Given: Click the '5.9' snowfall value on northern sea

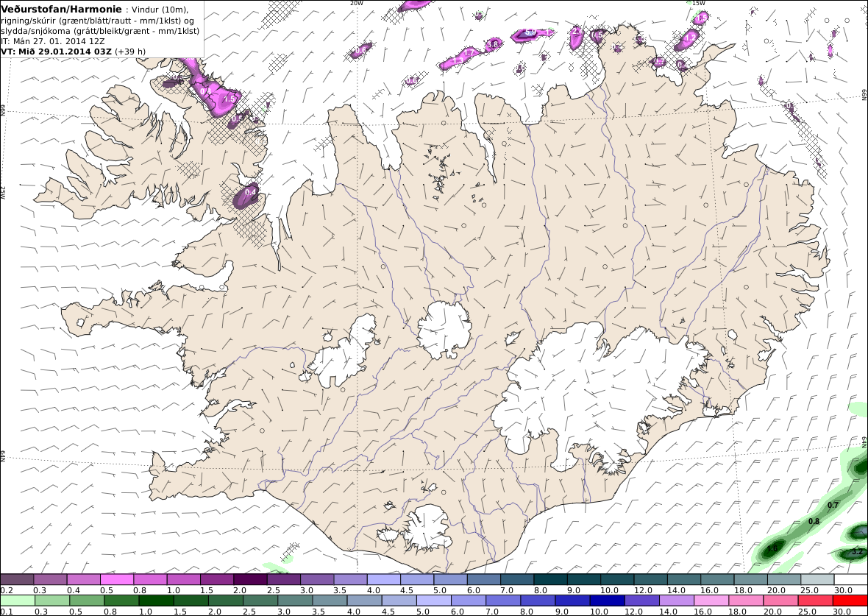Looking at the screenshot, I should (530, 32).
